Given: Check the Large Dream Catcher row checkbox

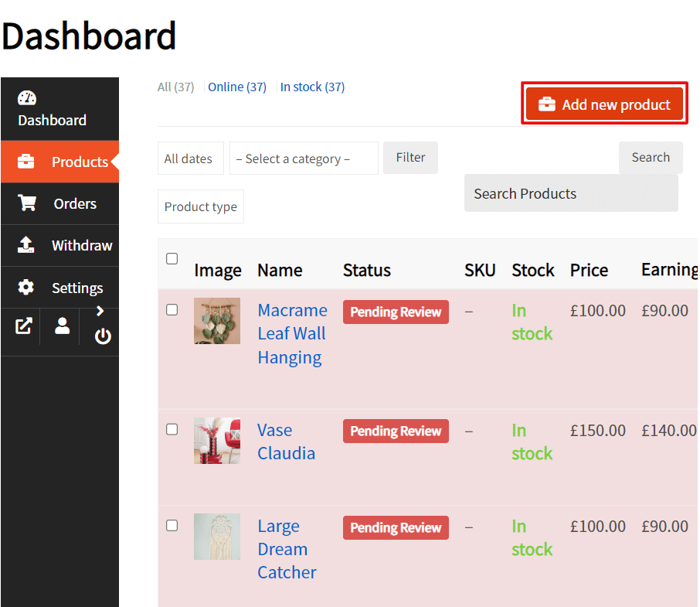Looking at the screenshot, I should [172, 525].
